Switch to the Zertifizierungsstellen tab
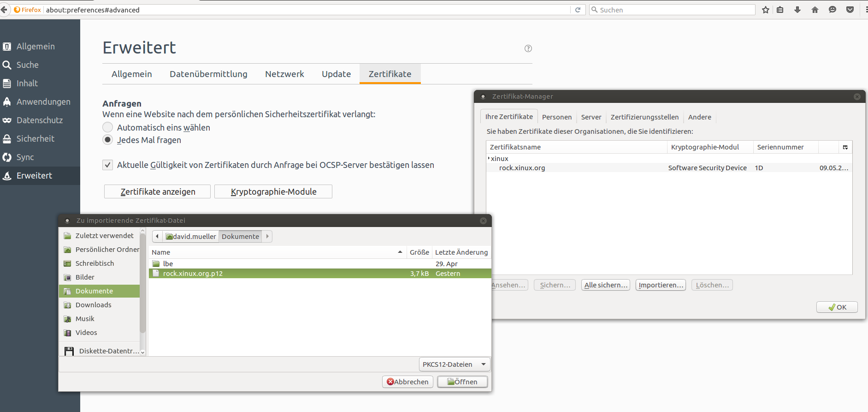Image resolution: width=868 pixels, height=412 pixels. point(644,117)
